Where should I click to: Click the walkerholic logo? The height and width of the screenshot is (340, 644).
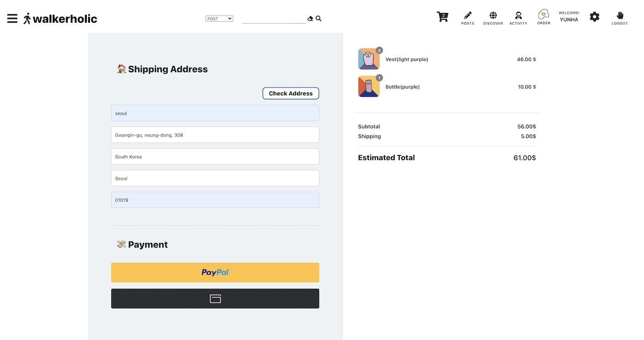(60, 19)
